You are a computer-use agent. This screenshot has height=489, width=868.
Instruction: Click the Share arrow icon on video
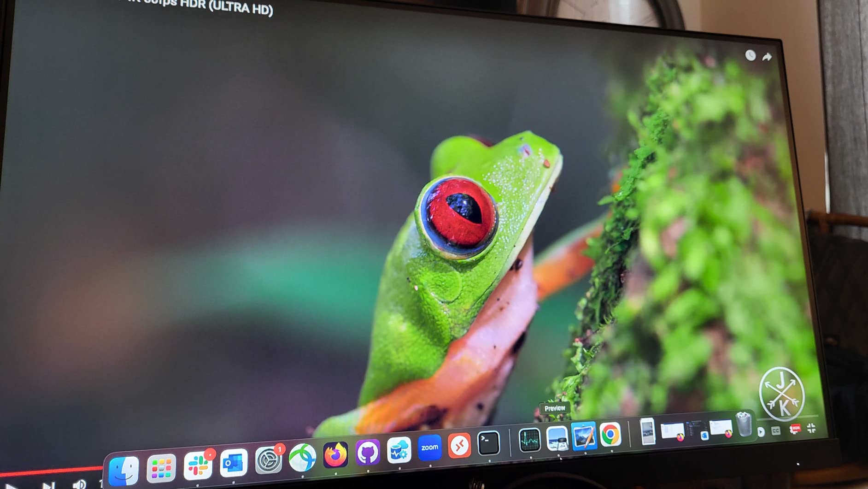pos(767,57)
